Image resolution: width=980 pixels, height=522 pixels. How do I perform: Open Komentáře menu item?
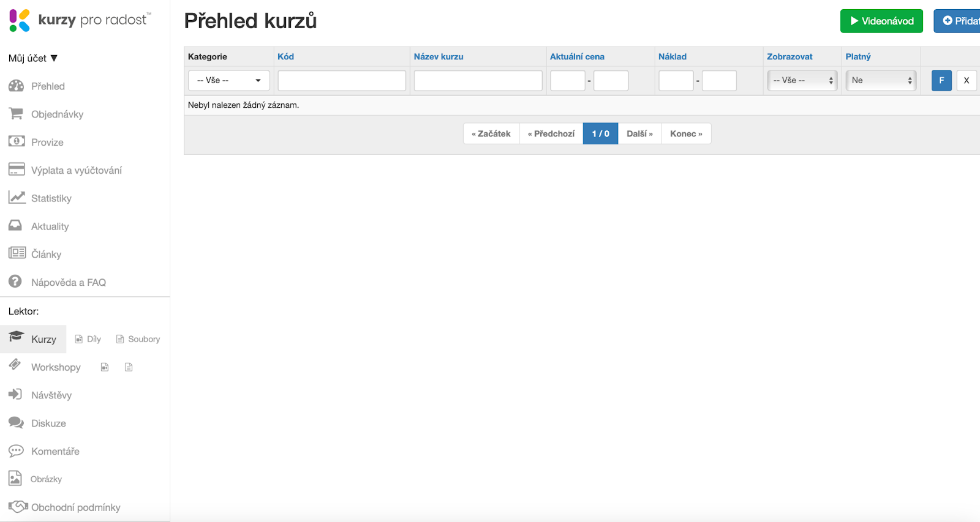(x=55, y=452)
